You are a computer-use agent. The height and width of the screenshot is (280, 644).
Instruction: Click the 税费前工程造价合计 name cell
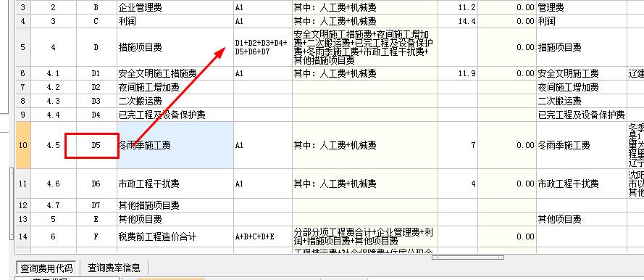coord(175,236)
